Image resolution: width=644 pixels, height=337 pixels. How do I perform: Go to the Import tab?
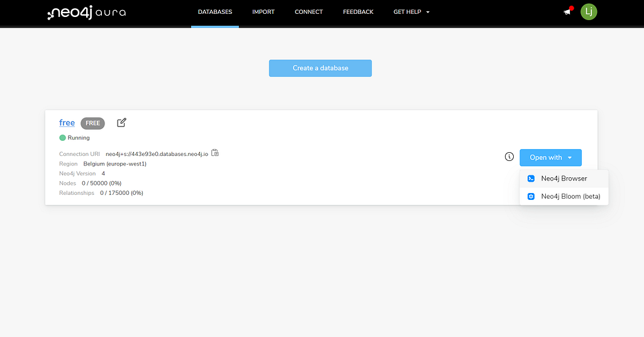(264, 12)
